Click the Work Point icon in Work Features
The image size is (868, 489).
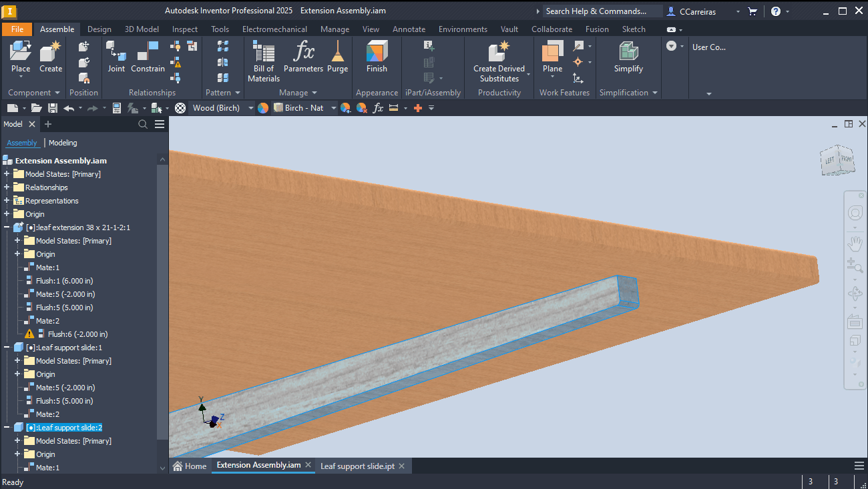pyautogui.click(x=578, y=62)
